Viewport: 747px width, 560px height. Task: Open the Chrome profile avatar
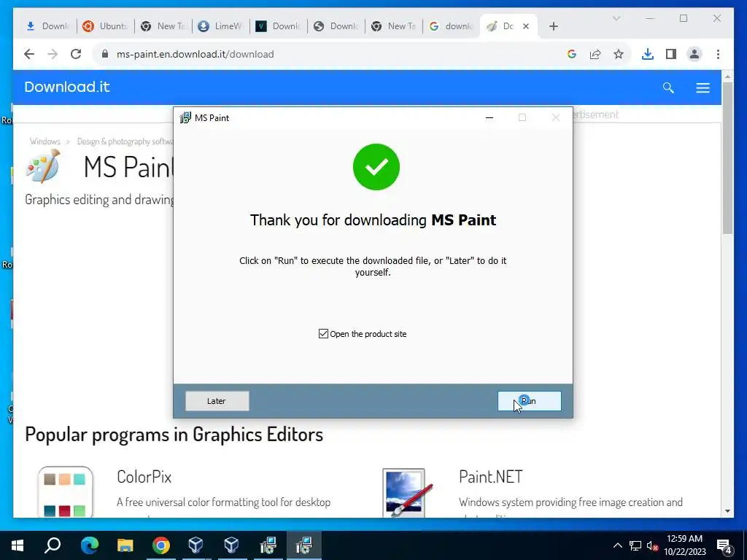tap(694, 54)
